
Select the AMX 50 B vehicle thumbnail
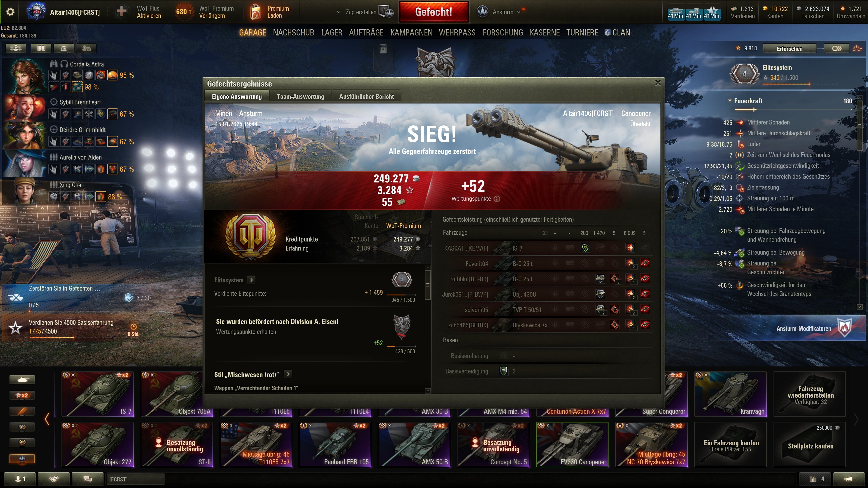click(414, 445)
